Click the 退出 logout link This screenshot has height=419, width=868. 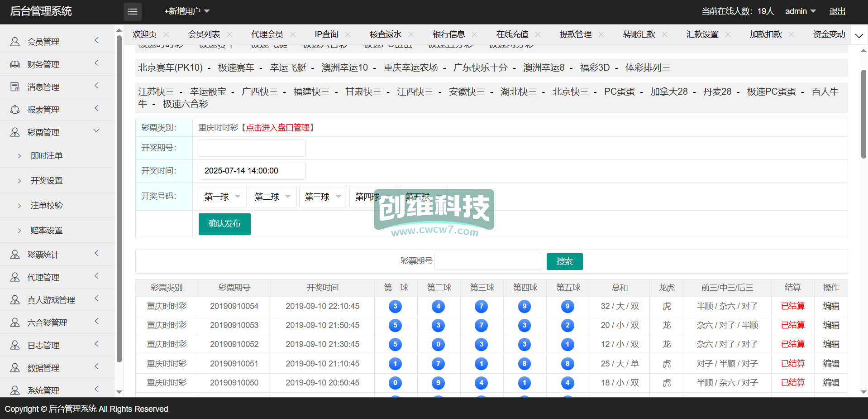[x=837, y=11]
